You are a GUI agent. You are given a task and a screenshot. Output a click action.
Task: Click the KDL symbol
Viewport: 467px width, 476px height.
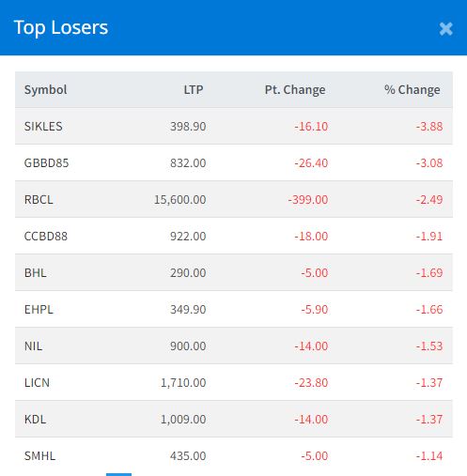(x=35, y=420)
